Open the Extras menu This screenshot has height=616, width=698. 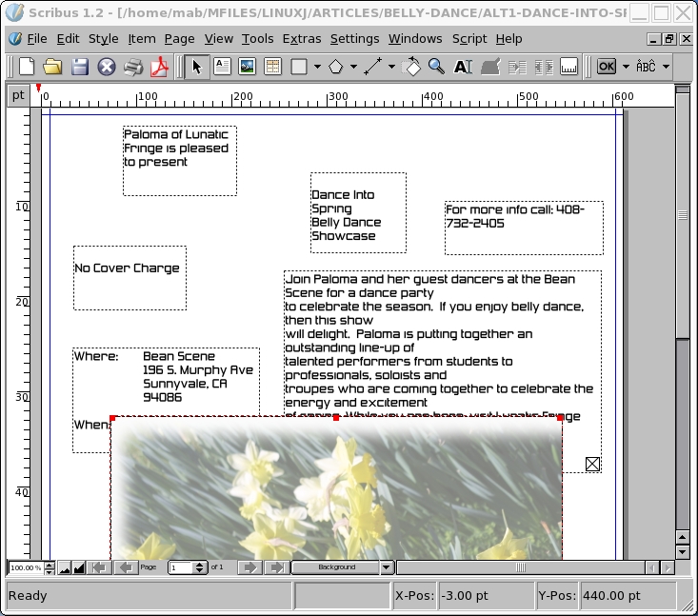pos(301,39)
